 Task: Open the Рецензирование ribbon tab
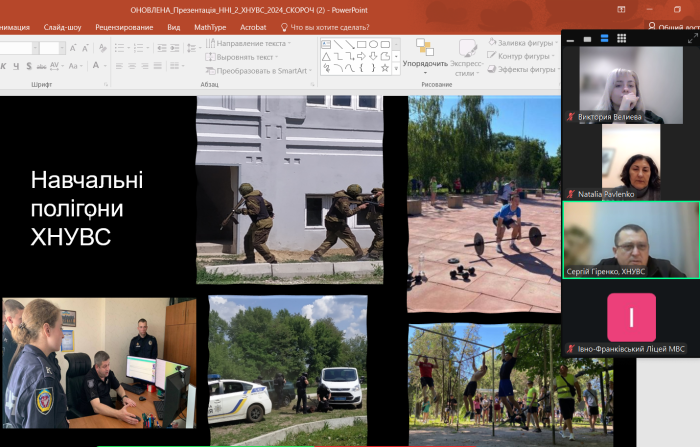click(x=124, y=28)
